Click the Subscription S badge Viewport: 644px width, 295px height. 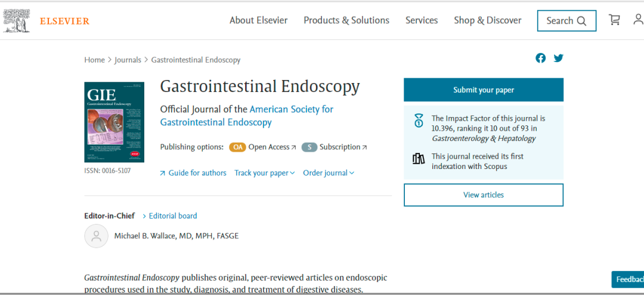pos(309,147)
